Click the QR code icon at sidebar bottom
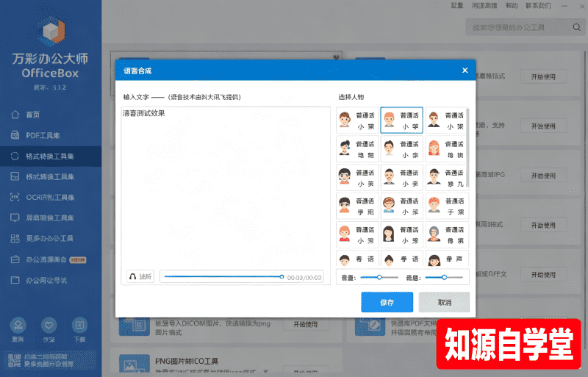This screenshot has width=588, height=377. (x=14, y=360)
